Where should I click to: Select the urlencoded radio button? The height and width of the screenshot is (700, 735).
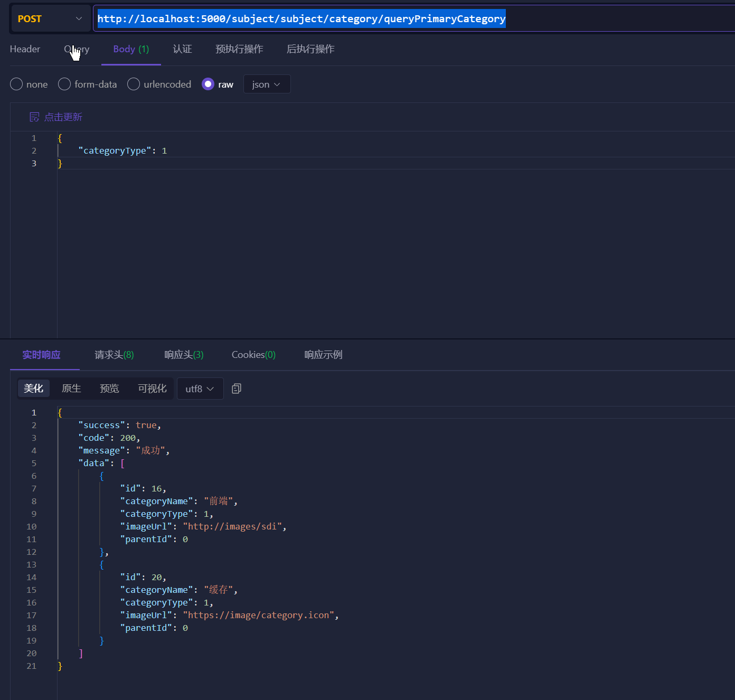click(134, 84)
